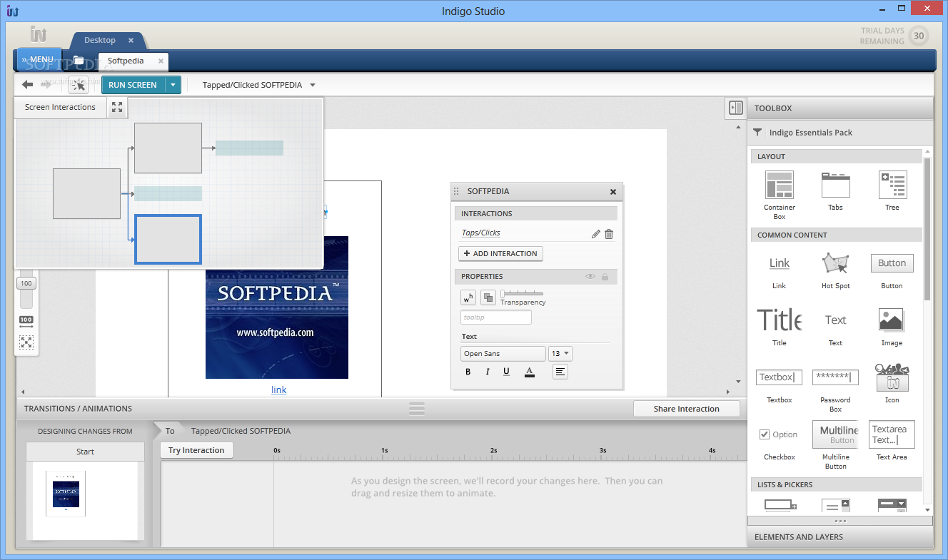The height and width of the screenshot is (560, 948).
Task: Open the Open Sans font family box
Action: click(x=503, y=354)
